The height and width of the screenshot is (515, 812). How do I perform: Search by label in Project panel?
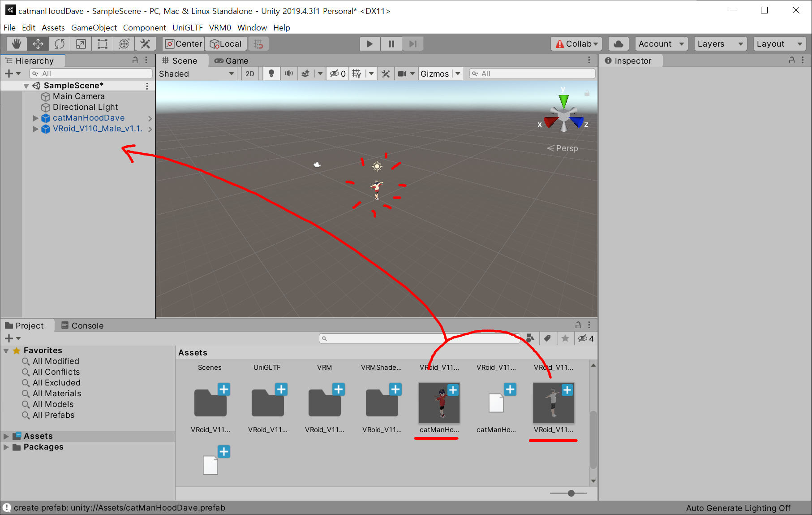[547, 338]
